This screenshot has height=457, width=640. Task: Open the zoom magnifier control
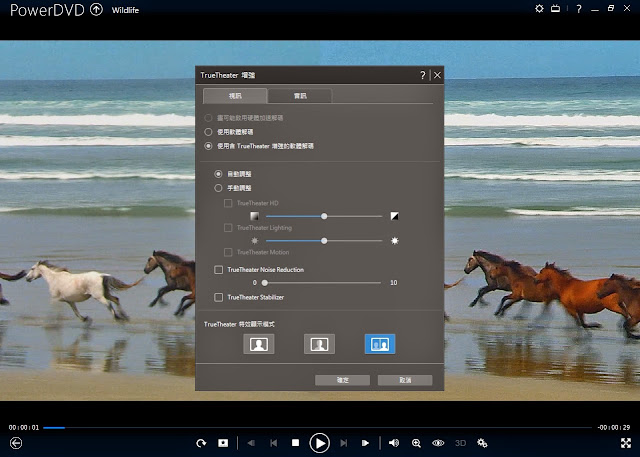point(416,443)
